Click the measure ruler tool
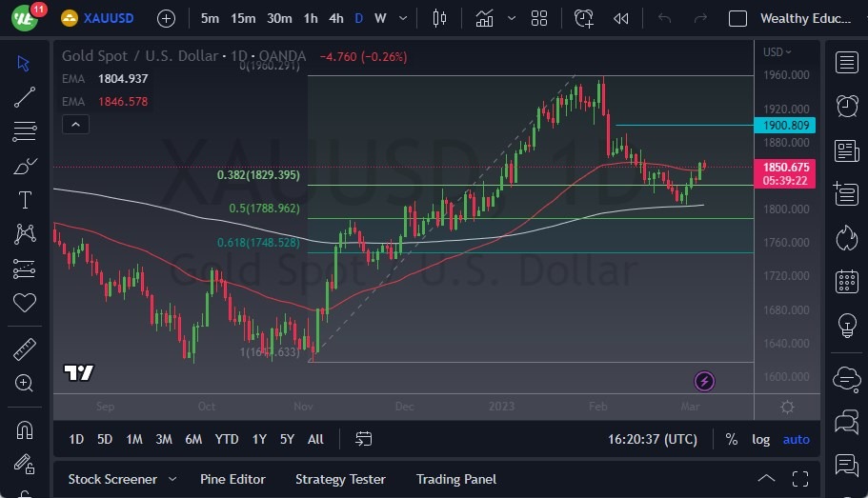This screenshot has width=868, height=498. (25, 349)
